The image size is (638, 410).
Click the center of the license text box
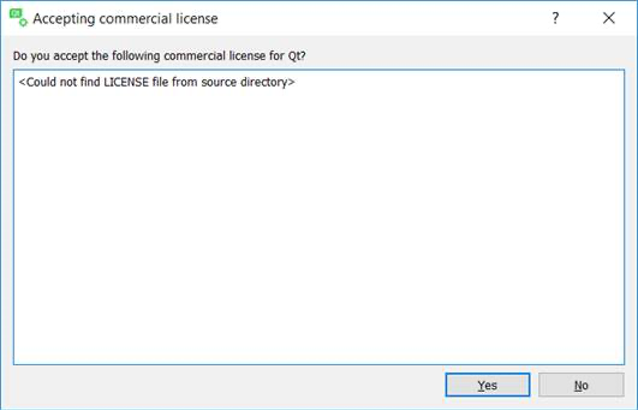pyautogui.click(x=318, y=217)
